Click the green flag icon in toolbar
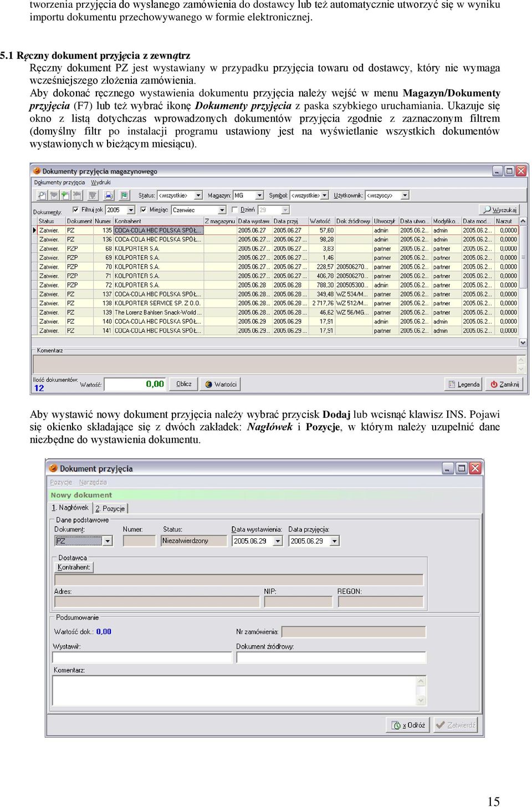This screenshot has height=807, width=532. click(124, 195)
